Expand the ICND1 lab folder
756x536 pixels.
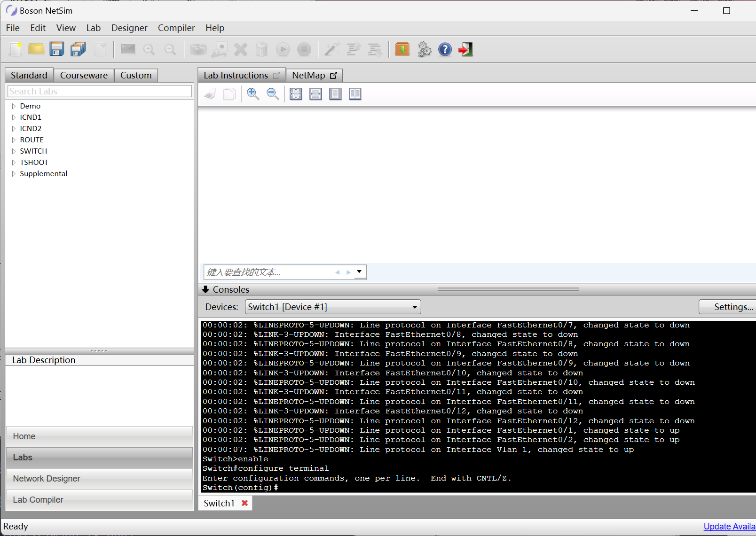click(14, 117)
